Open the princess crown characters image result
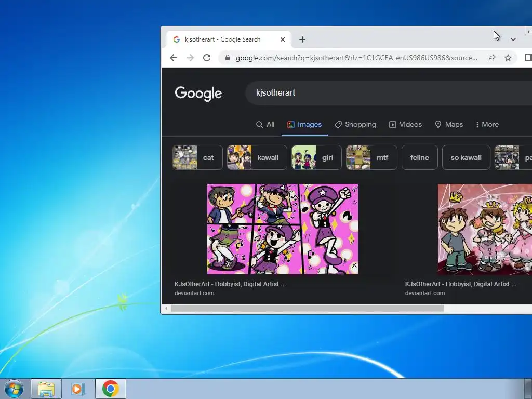Image resolution: width=532 pixels, height=399 pixels. (485, 229)
